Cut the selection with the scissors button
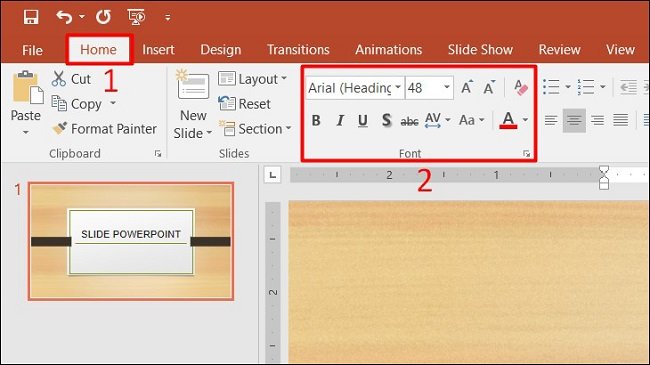Viewport: 650px width, 365px height. coord(71,79)
